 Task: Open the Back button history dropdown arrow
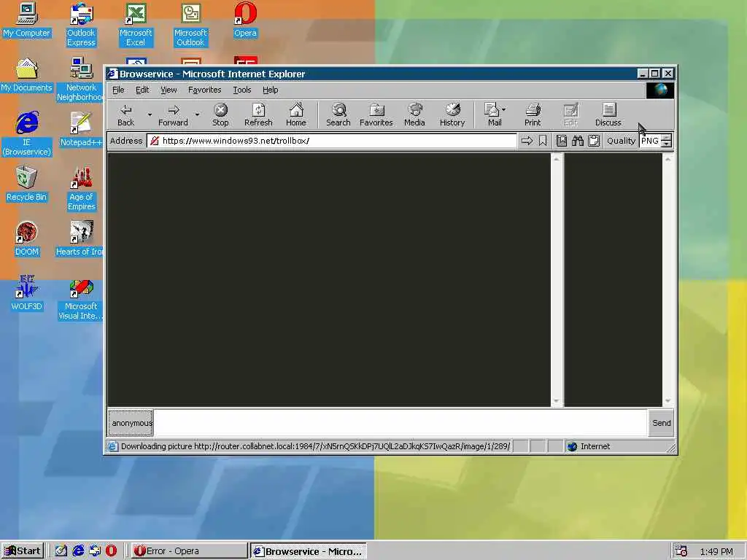(149, 114)
